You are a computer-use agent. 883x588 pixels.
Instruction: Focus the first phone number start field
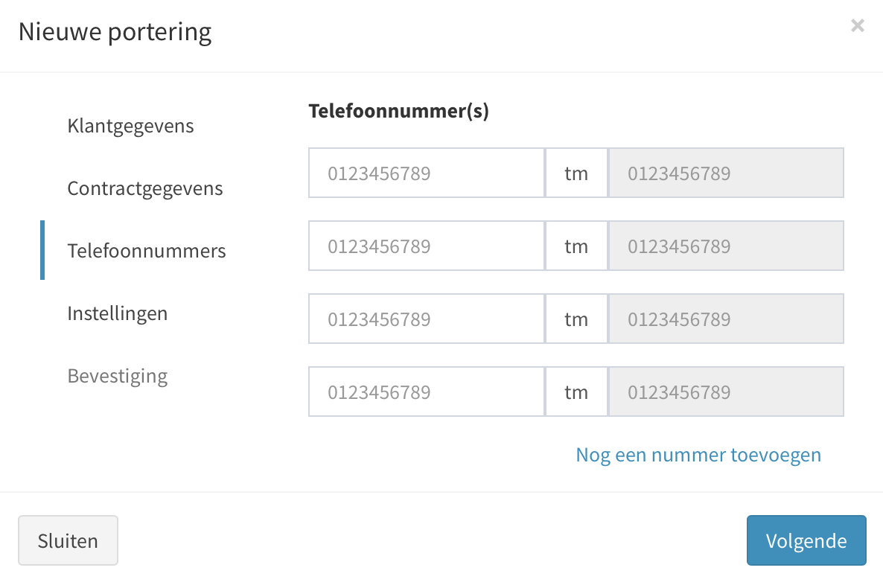pyautogui.click(x=426, y=173)
